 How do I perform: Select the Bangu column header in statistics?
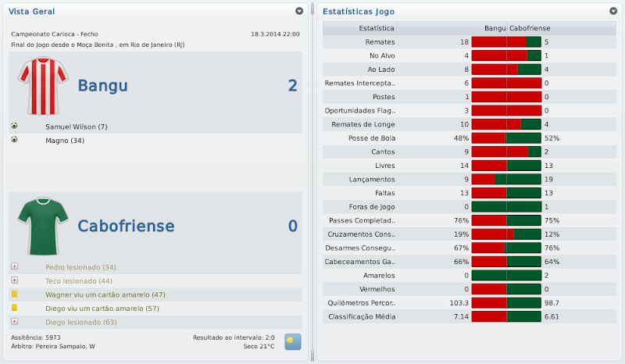pyautogui.click(x=495, y=28)
